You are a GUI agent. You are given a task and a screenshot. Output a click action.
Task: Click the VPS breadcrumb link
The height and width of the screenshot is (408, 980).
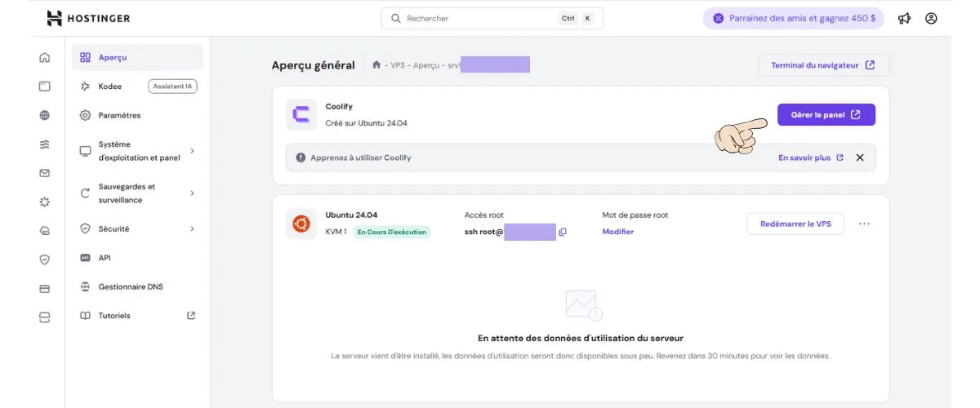click(399, 65)
